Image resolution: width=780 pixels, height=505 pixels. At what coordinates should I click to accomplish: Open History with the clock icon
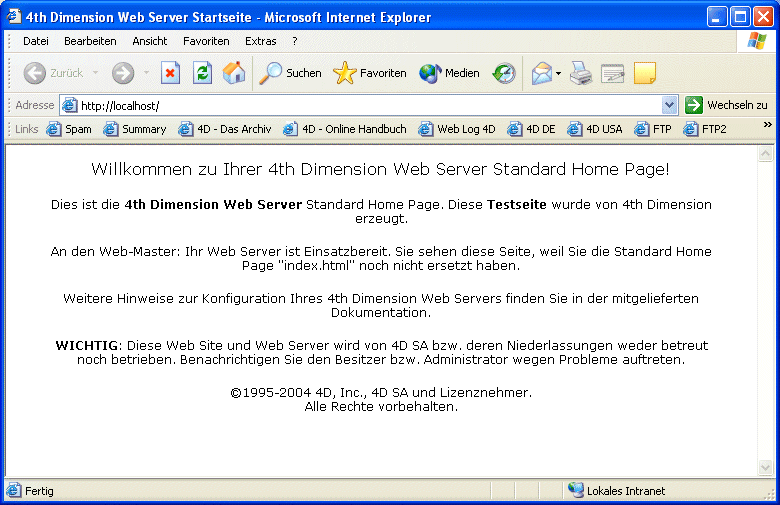(x=504, y=73)
